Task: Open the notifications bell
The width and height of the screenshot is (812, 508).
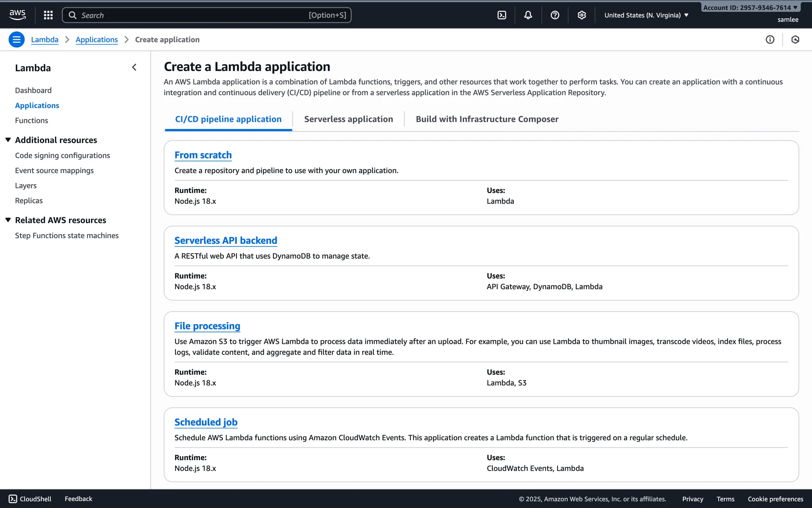Action: 528,15
